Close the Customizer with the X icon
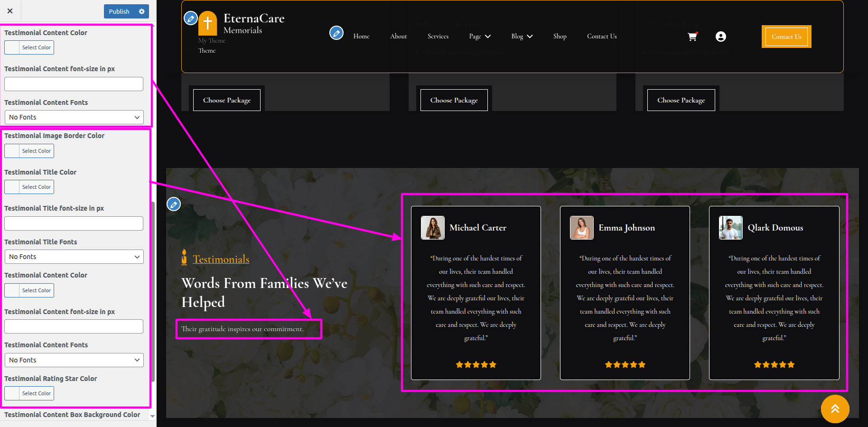 (x=10, y=11)
